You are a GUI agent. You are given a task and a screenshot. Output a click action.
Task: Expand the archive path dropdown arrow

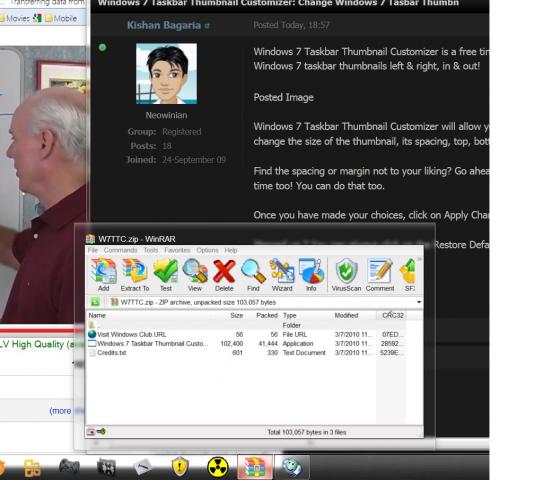419,302
